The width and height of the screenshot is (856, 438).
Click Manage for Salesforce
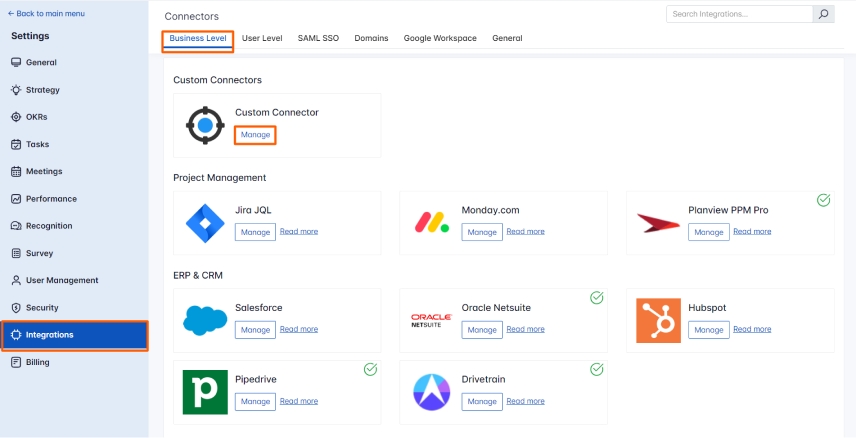pyautogui.click(x=255, y=330)
